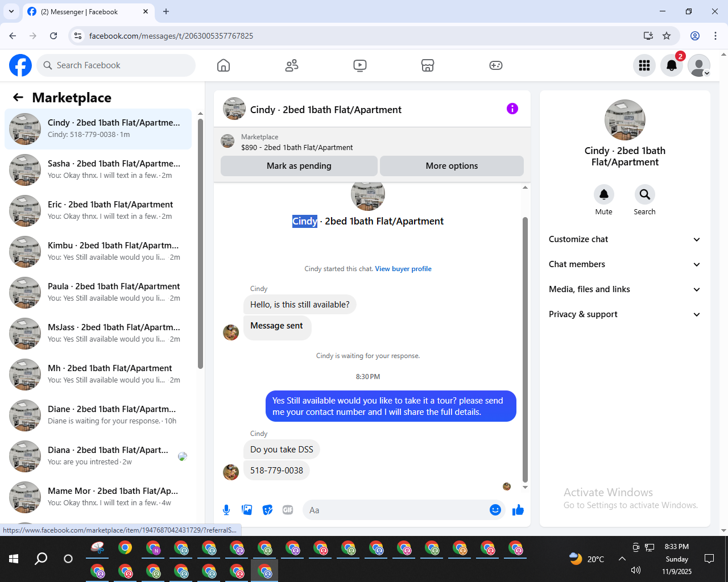Show hidden system tray icons chevron
Viewport: 728px width, 582px height.
(x=622, y=559)
